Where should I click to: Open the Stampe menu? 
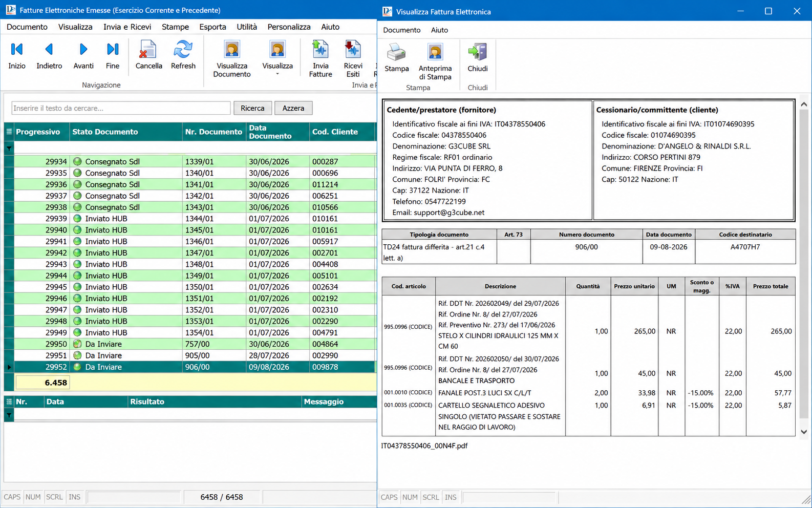[175, 27]
